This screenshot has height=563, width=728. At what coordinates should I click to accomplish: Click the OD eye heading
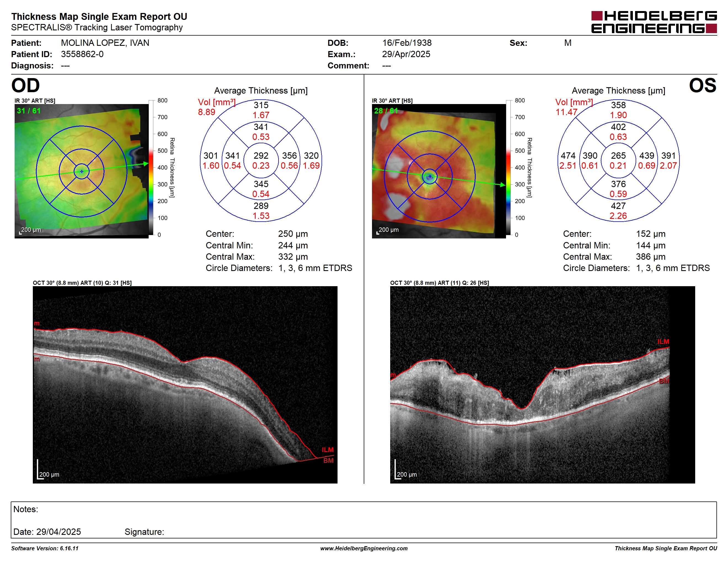tap(25, 85)
